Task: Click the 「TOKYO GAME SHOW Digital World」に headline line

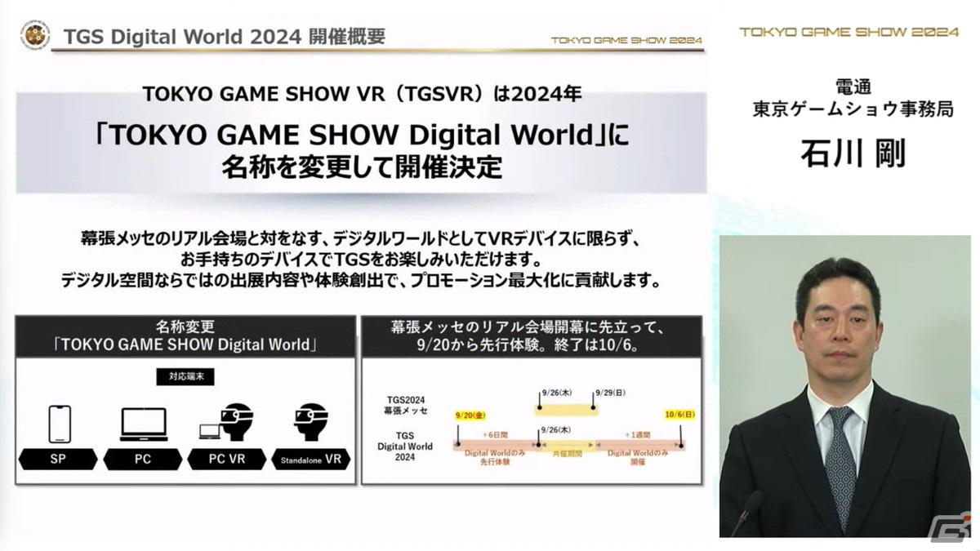Action: [360, 134]
